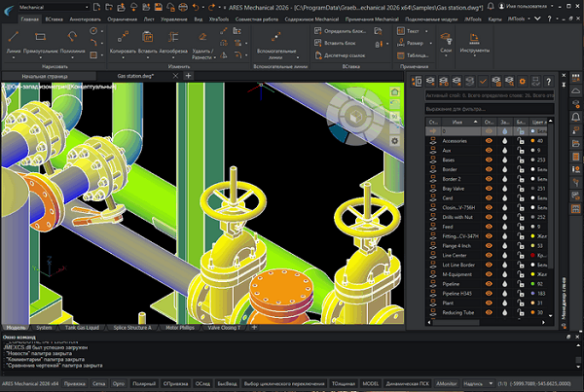Click the layer filter expression input field
584x392 pixels.
point(487,110)
